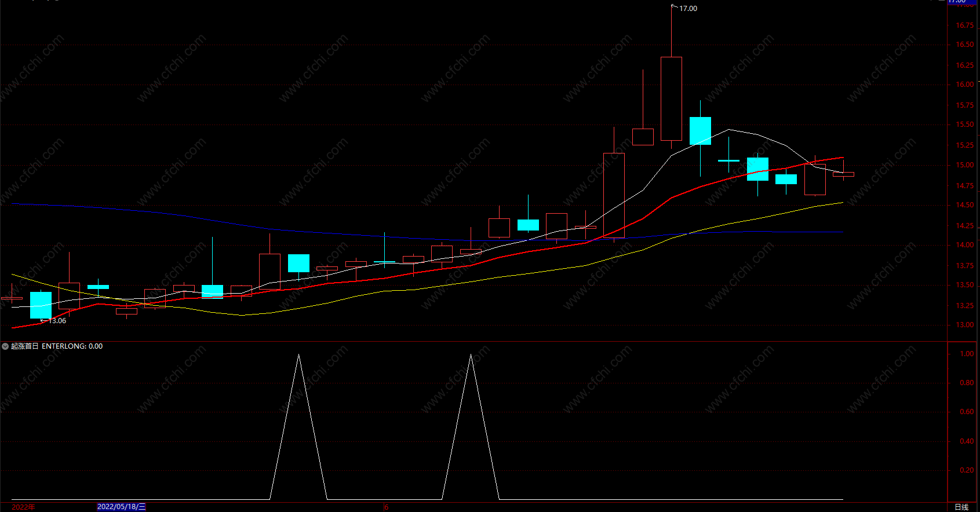The width and height of the screenshot is (980, 512).
Task: Click the 0.80 indicator axis label
Action: click(967, 383)
